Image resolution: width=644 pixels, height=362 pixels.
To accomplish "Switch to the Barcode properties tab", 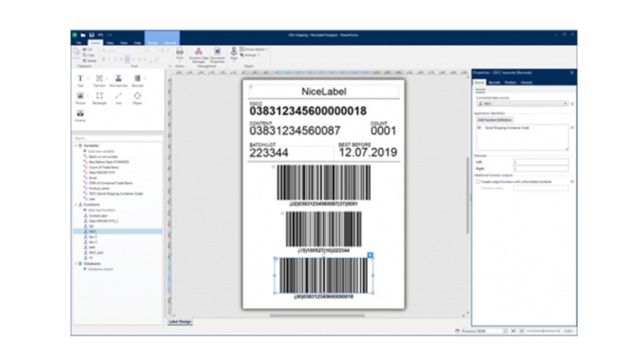I will click(x=495, y=82).
